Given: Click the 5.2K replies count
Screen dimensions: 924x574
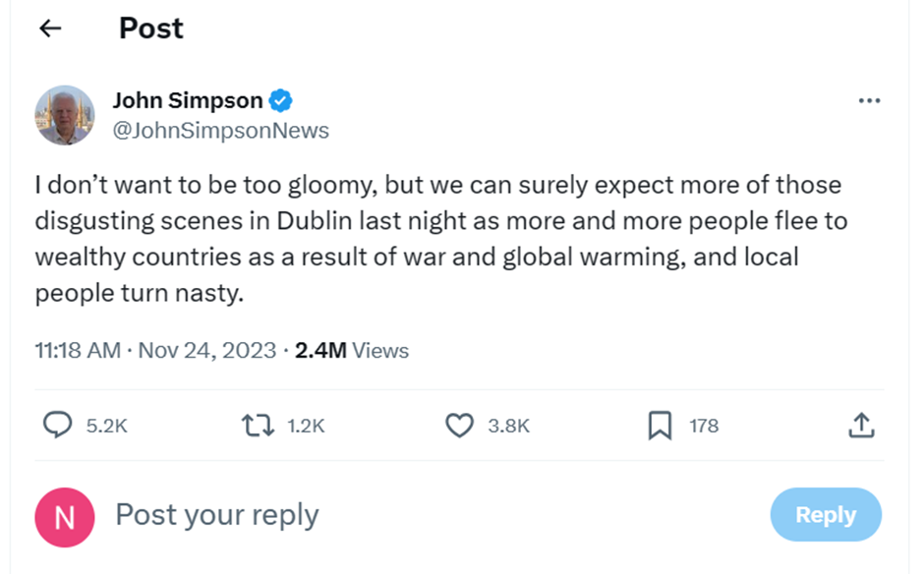Looking at the screenshot, I should [107, 426].
